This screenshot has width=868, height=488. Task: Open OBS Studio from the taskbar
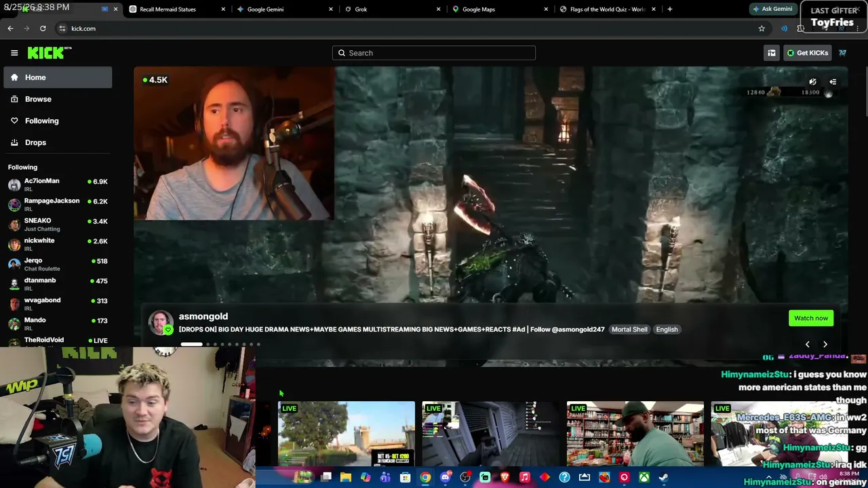tap(465, 477)
